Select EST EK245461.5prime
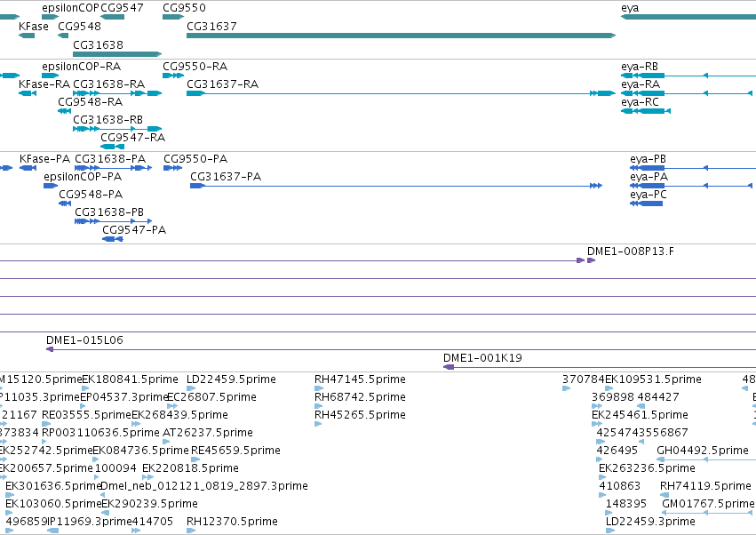Viewport: 756px width, 535px height. (641, 415)
